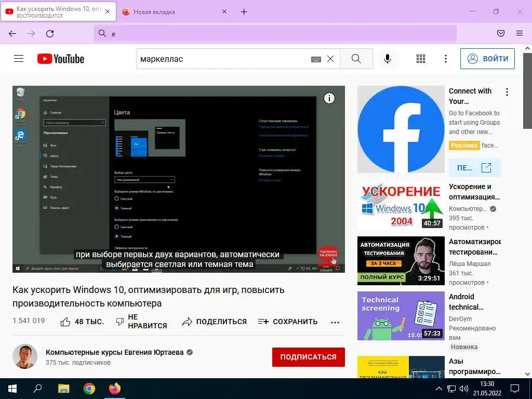Open the YouTube guide hamburger menu

tap(19, 59)
